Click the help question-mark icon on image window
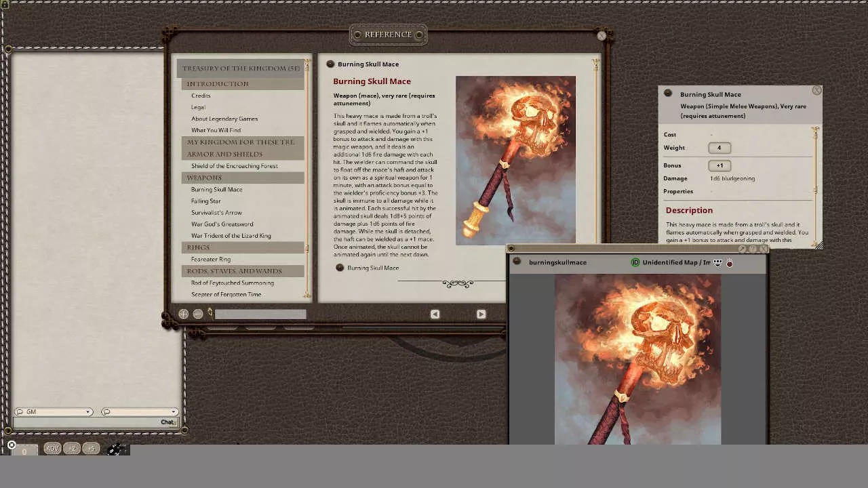The width and height of the screenshot is (868, 488). tap(753, 249)
